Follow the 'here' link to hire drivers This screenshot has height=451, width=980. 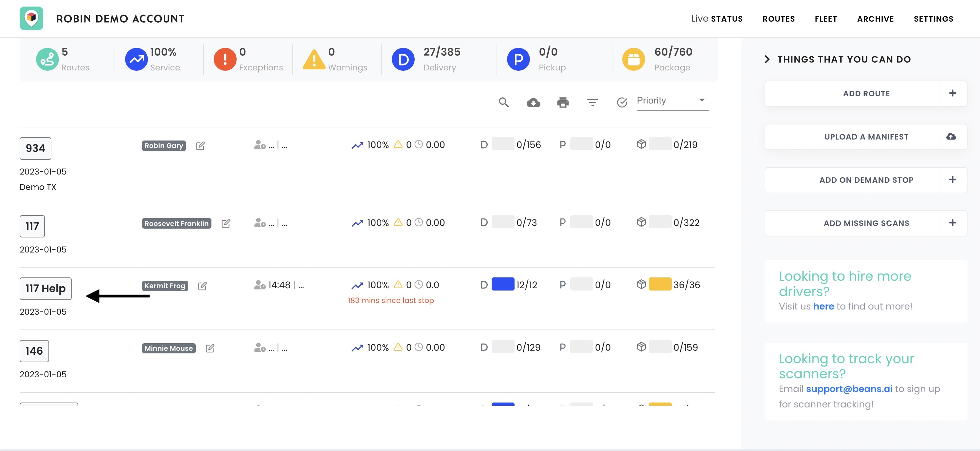point(823,306)
